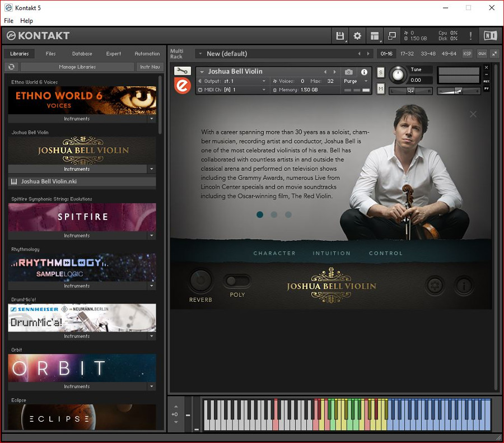The width and height of the screenshot is (504, 443).
Task: Click the Manage Libraries button
Action: pyautogui.click(x=77, y=67)
